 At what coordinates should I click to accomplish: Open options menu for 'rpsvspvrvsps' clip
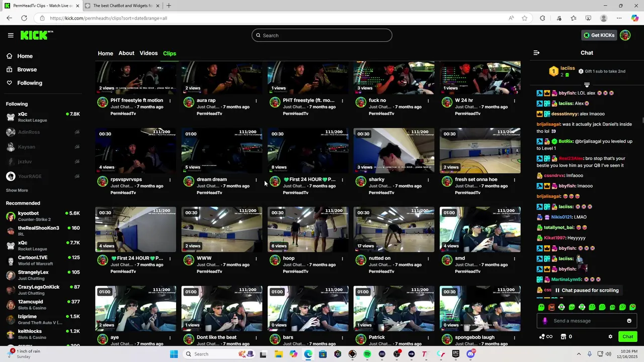(170, 179)
